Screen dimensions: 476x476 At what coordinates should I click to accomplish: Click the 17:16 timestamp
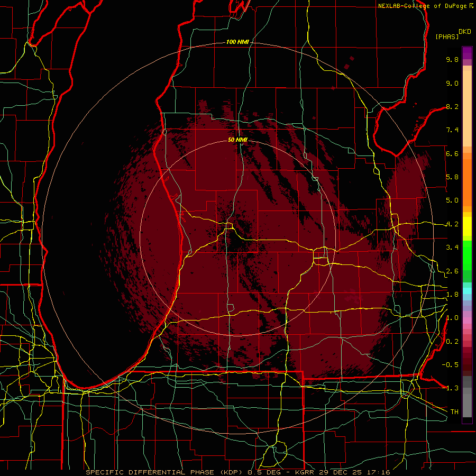pos(378,472)
